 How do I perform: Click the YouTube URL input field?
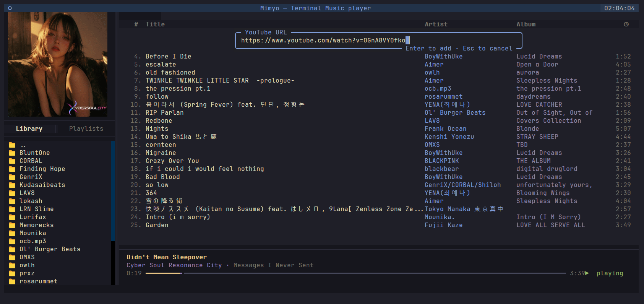coord(378,41)
